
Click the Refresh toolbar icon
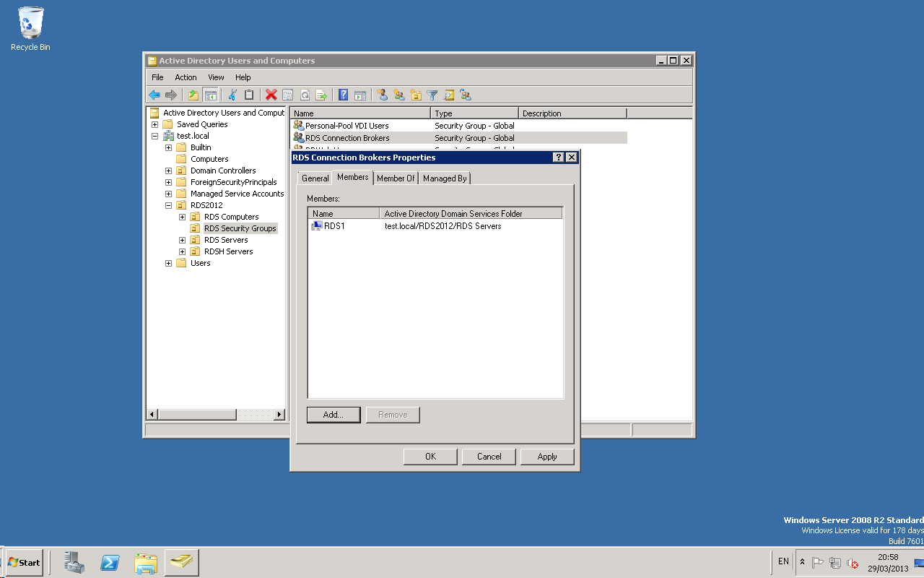(305, 95)
